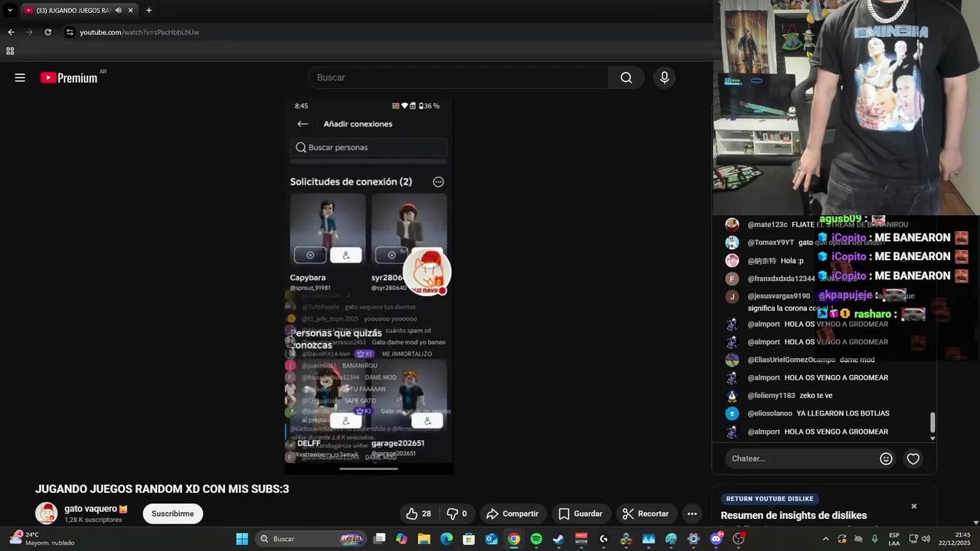Screen dimensions: 980x551
Task: Subscribe with the Suscribirme button
Action: click(x=172, y=514)
